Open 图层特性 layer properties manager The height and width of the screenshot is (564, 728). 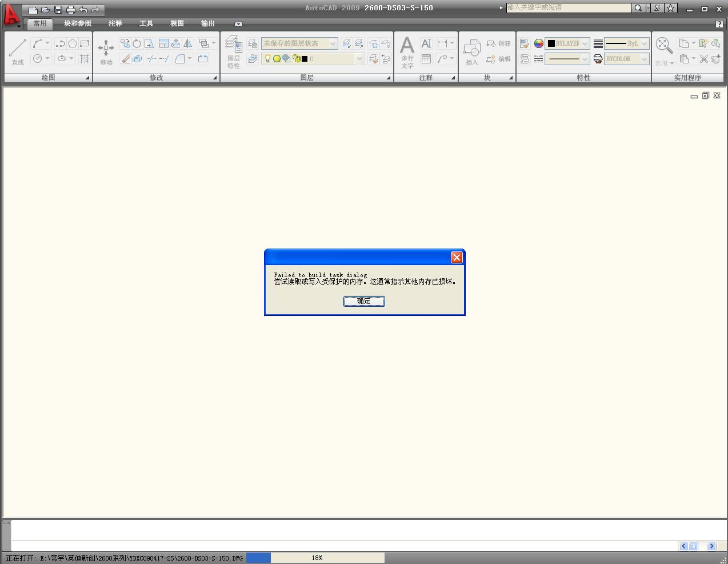234,51
